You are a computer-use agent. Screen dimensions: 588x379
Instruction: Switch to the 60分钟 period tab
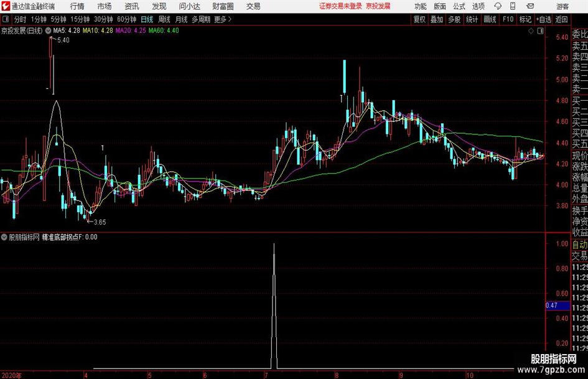click(x=126, y=19)
